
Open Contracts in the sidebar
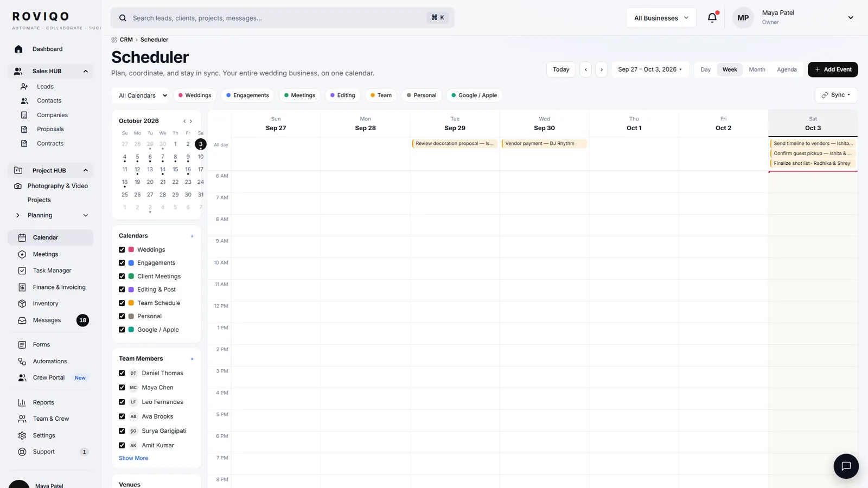[x=50, y=144]
